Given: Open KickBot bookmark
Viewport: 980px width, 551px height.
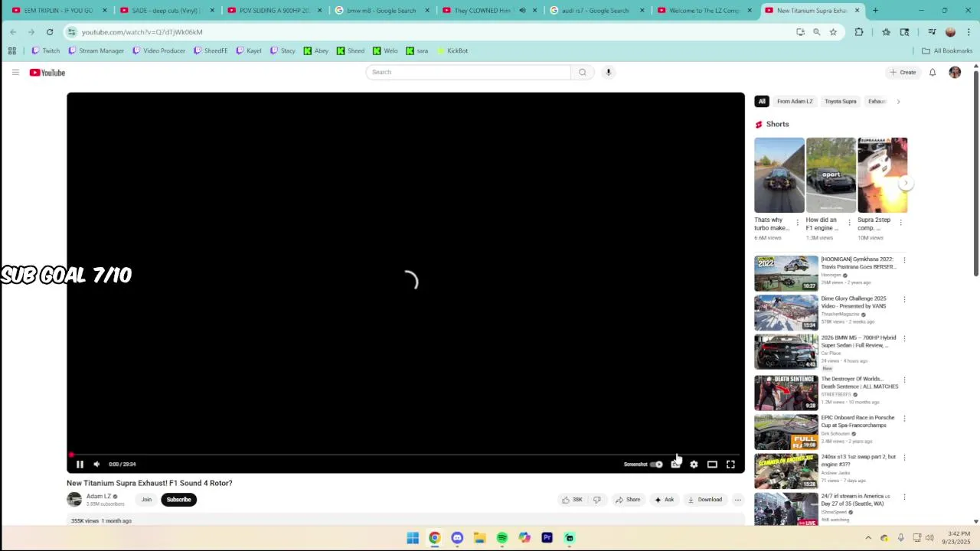Looking at the screenshot, I should tap(452, 51).
